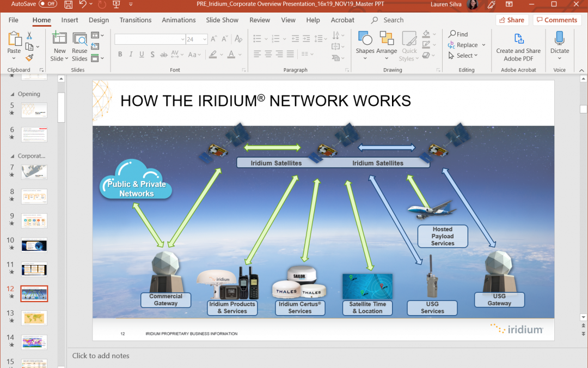Click the Shapes gallery icon
The height and width of the screenshot is (368, 588).
point(365,38)
